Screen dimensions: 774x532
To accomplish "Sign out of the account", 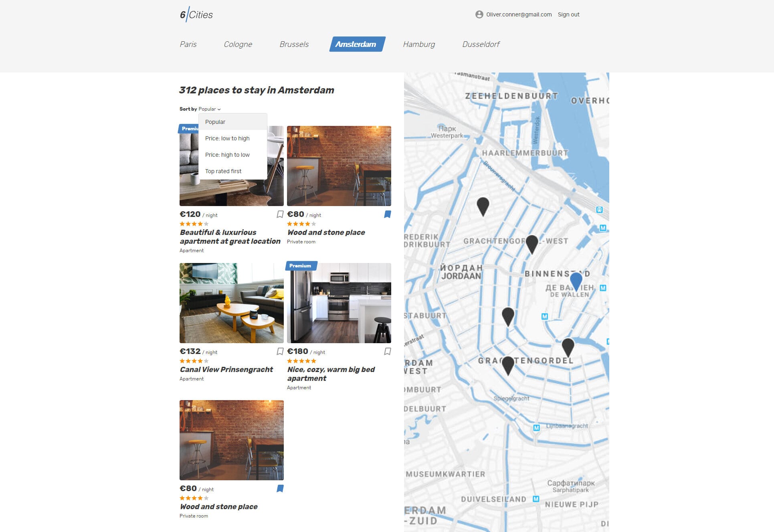I will 568,14.
